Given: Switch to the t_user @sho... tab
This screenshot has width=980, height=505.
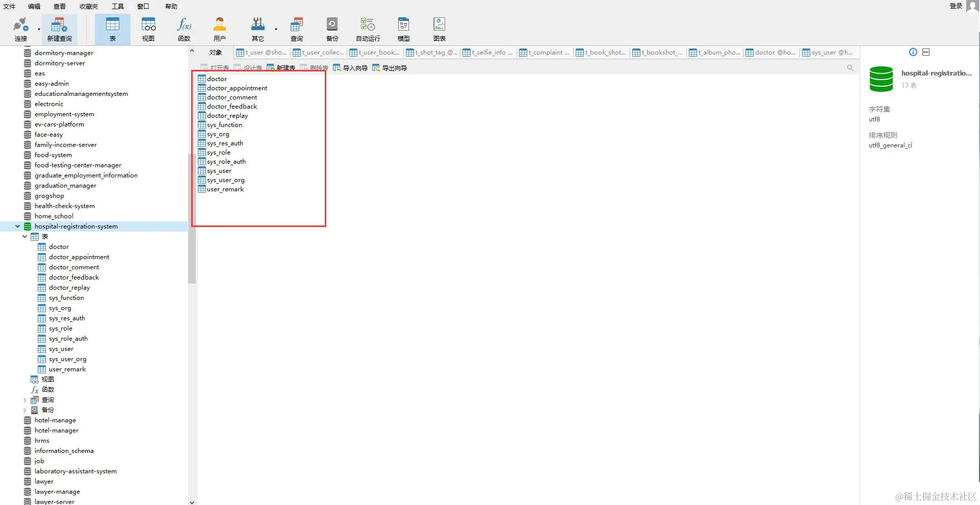Looking at the screenshot, I should coord(262,53).
